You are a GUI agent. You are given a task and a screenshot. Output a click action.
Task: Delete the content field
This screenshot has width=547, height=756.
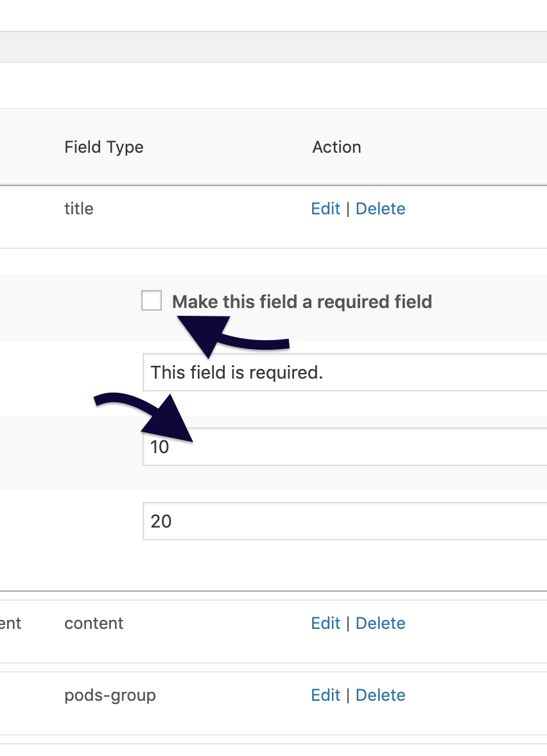[x=380, y=623]
